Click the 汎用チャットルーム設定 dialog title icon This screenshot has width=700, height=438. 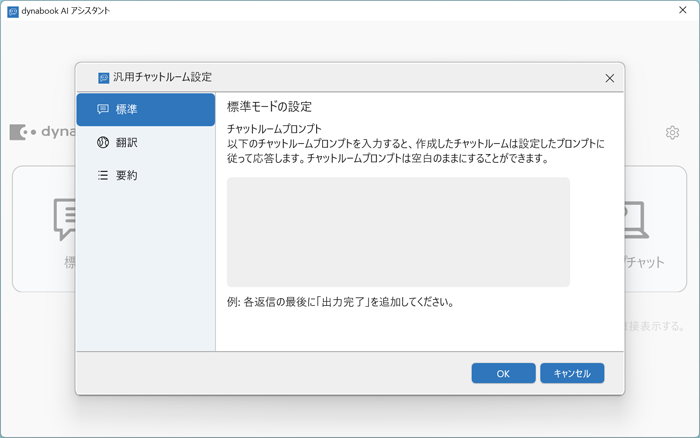(104, 78)
